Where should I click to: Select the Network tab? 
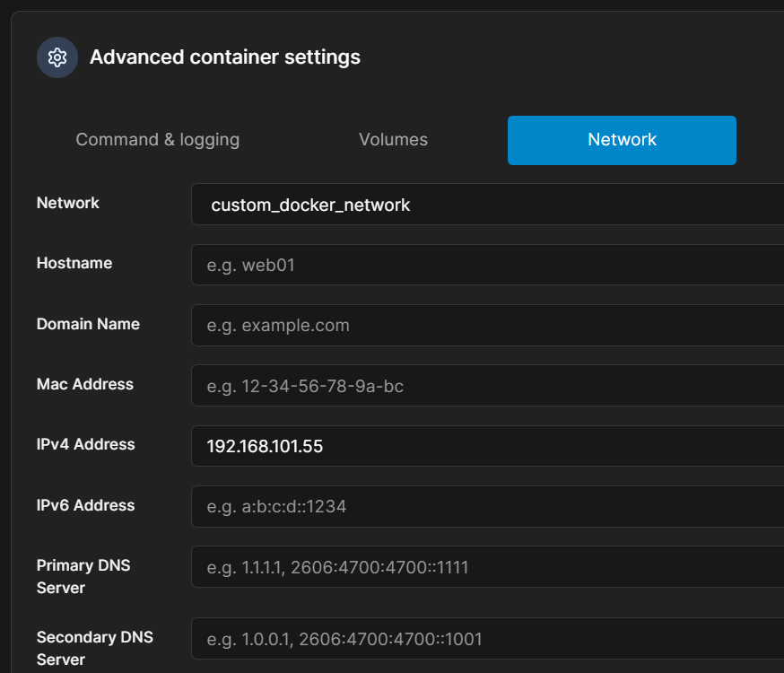tap(622, 140)
